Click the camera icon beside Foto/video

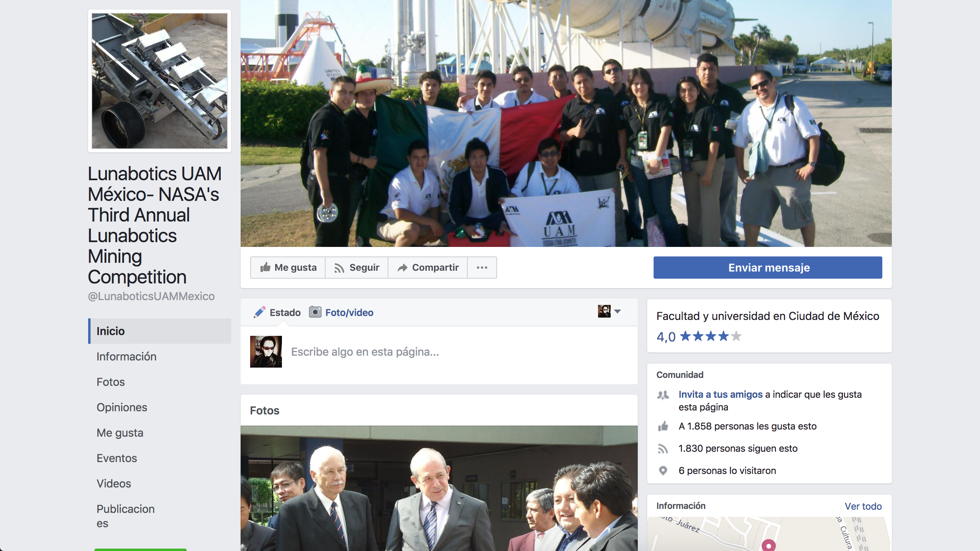[315, 312]
